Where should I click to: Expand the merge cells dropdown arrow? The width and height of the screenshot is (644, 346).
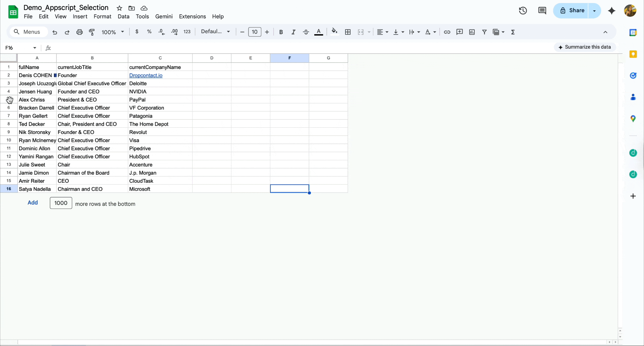[x=369, y=32]
